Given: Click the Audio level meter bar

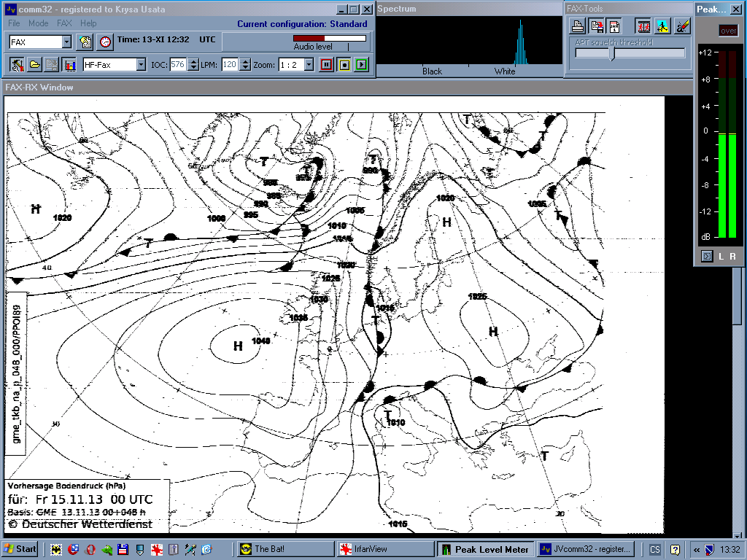Looking at the screenshot, I should 330,38.
